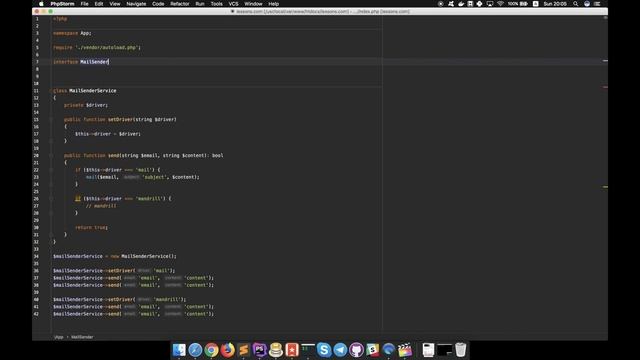The height and width of the screenshot is (360, 640).
Task: Open the Help menu
Action: point(273,4)
